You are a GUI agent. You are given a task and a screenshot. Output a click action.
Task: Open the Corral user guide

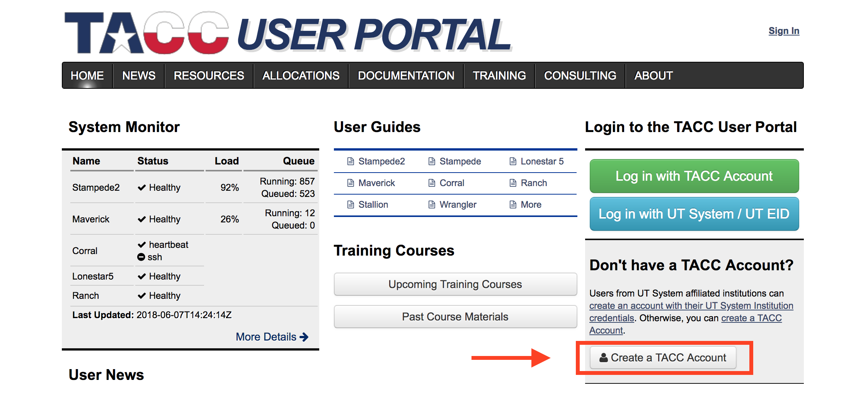pos(446,183)
